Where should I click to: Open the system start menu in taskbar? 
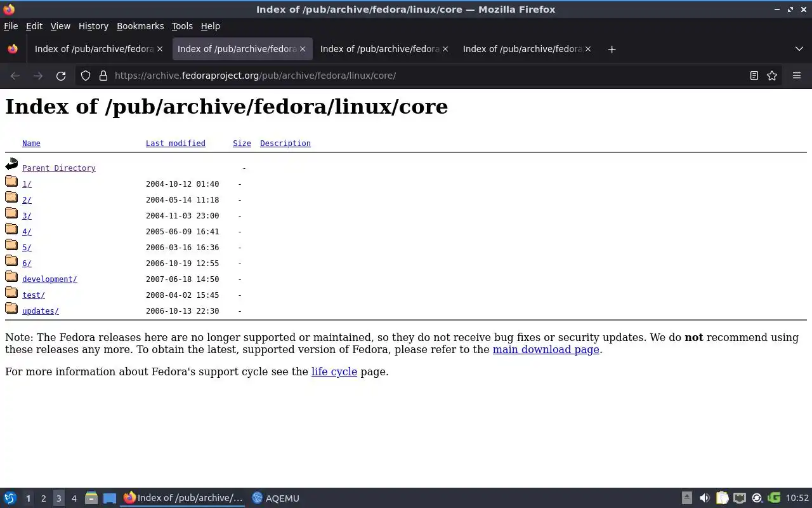10,498
